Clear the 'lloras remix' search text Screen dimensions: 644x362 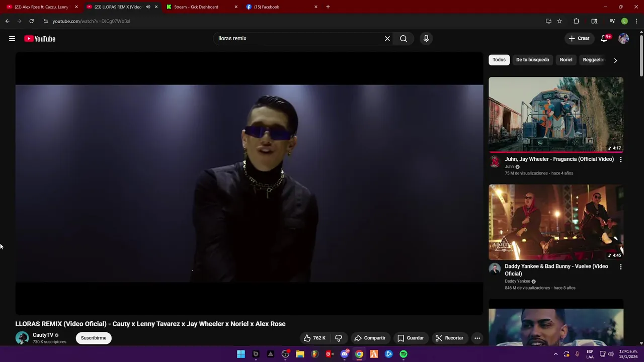[387, 39]
